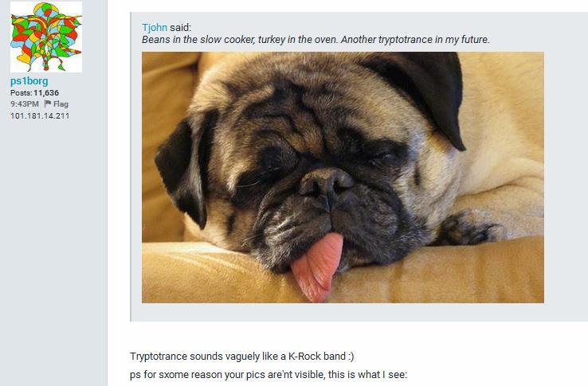Screen dimensions: 588x386
Task: Click the 'Tryptotrance sounds vaguely' reply line
Action: 242,356
